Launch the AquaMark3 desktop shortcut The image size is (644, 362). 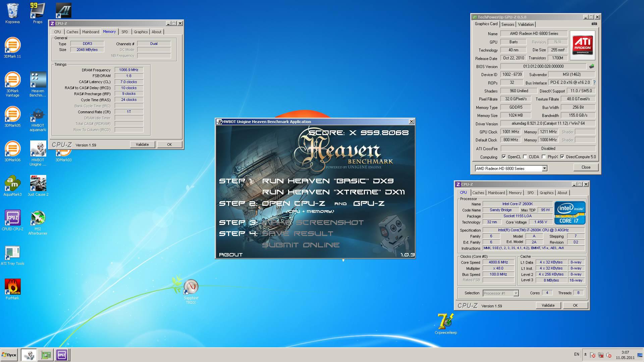coord(12,186)
